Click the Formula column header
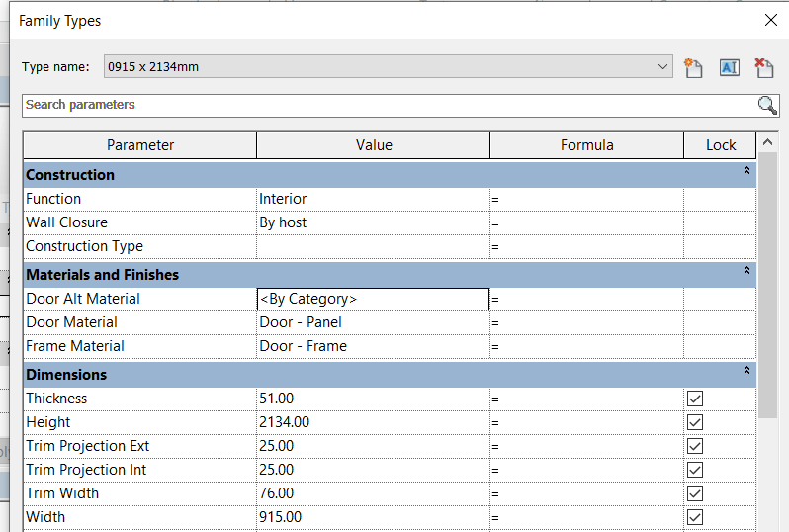Viewport: 789px width, 532px height. (586, 145)
